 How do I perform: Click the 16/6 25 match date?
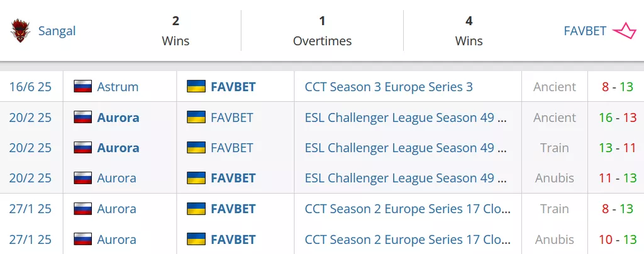click(x=30, y=87)
